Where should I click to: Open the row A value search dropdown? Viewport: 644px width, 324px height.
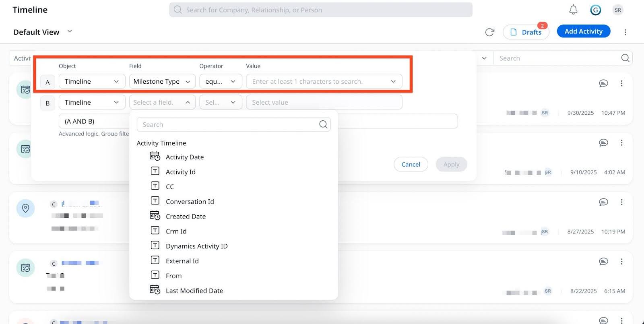point(324,81)
